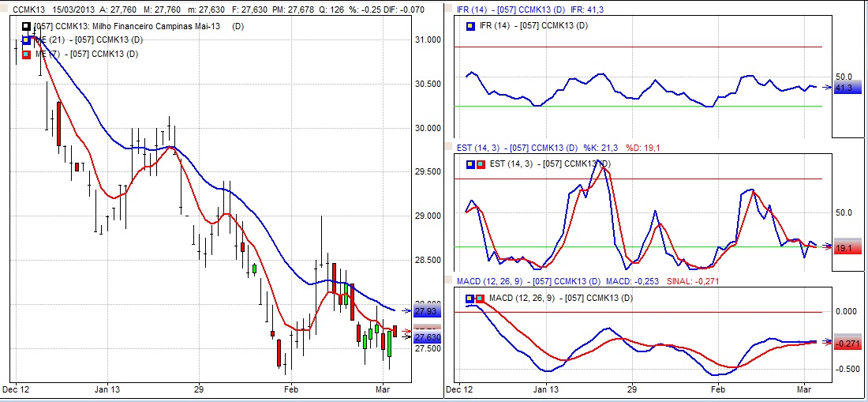
Task: Click the blue %K icon in EST legend
Action: [x=470, y=163]
